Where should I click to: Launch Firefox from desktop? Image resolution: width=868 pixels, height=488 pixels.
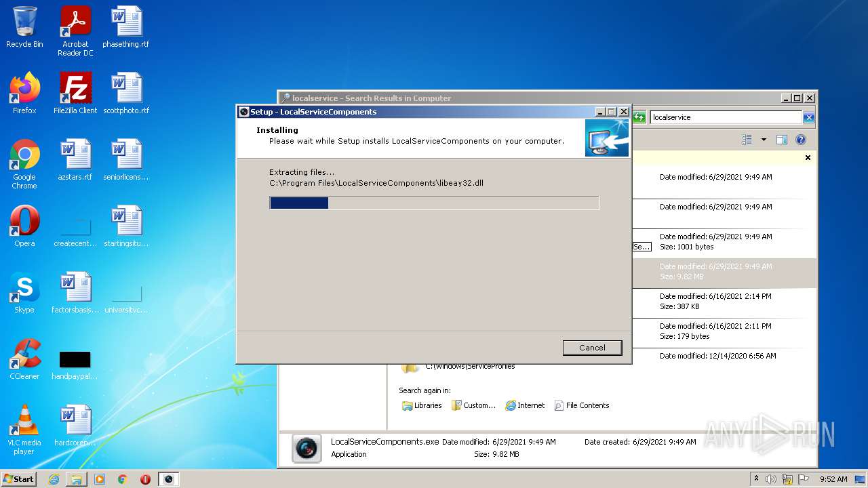24,94
